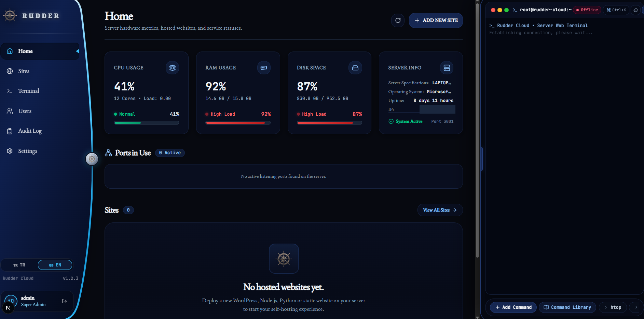Click the System Active status indicator
This screenshot has height=319, width=644.
point(406,121)
